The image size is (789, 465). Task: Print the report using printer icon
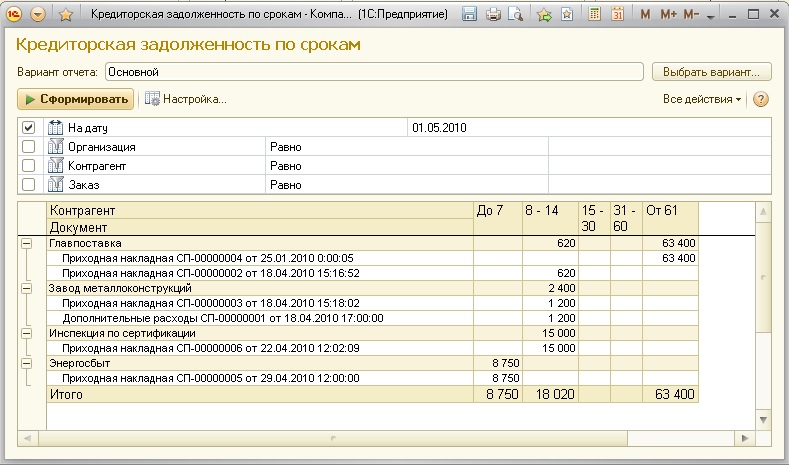(x=493, y=14)
